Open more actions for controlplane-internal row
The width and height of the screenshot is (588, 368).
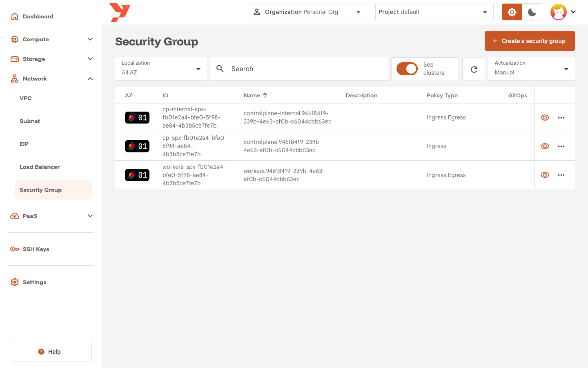coord(561,118)
